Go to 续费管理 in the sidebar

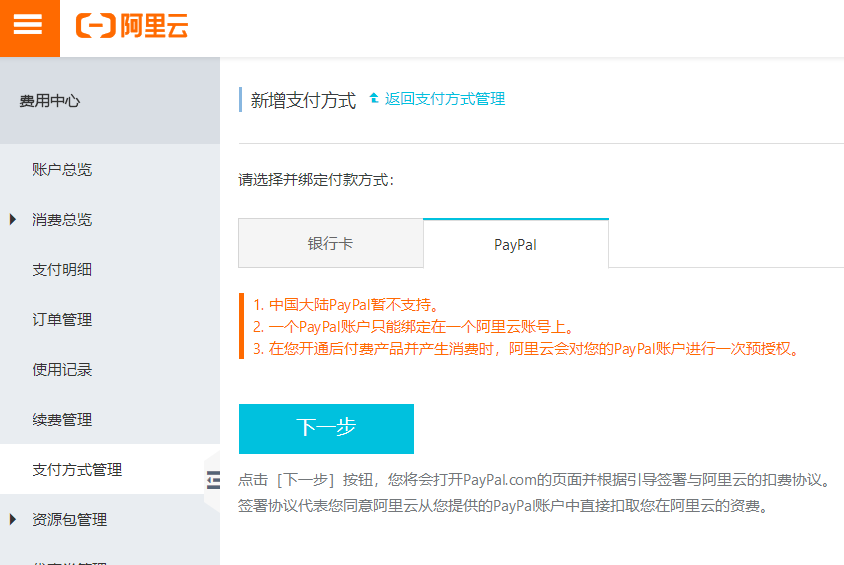[62, 420]
